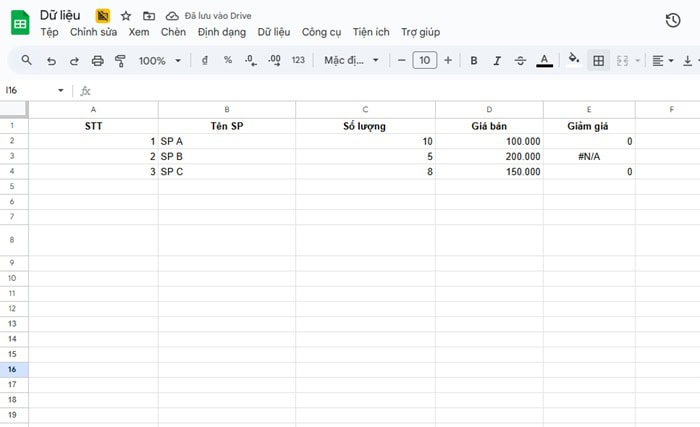This screenshot has height=427, width=700.
Task: Star the Dữ liệu document
Action: [x=125, y=16]
